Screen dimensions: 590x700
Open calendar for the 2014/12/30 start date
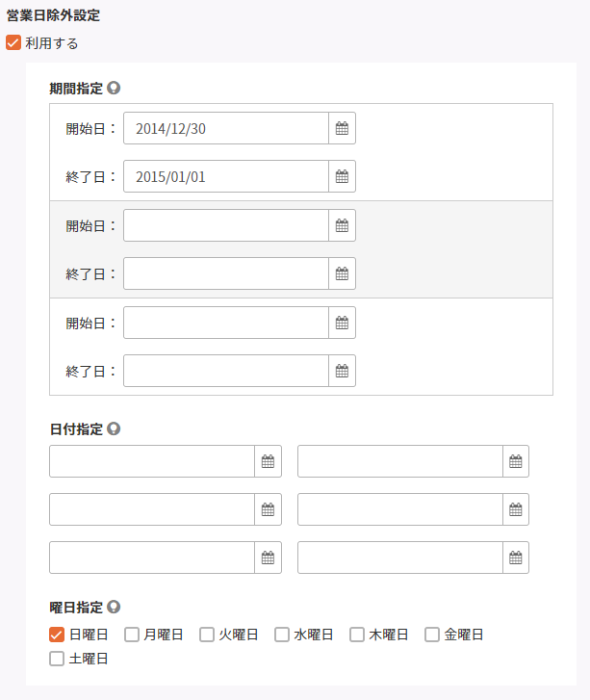point(342,128)
